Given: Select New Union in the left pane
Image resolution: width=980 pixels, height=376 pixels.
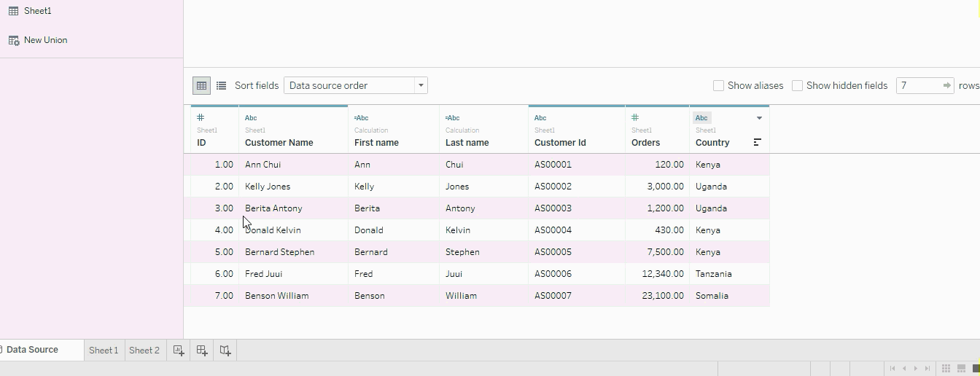Looking at the screenshot, I should click(x=45, y=40).
